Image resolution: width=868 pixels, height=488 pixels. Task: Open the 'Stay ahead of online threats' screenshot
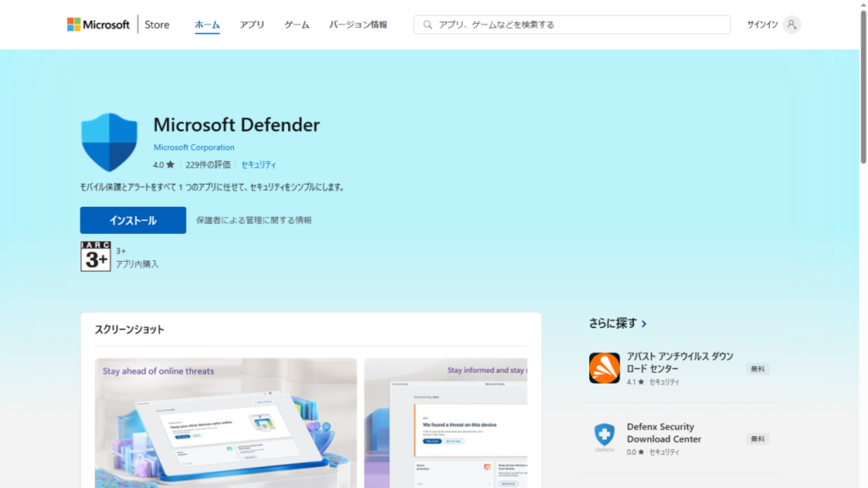coord(225,423)
